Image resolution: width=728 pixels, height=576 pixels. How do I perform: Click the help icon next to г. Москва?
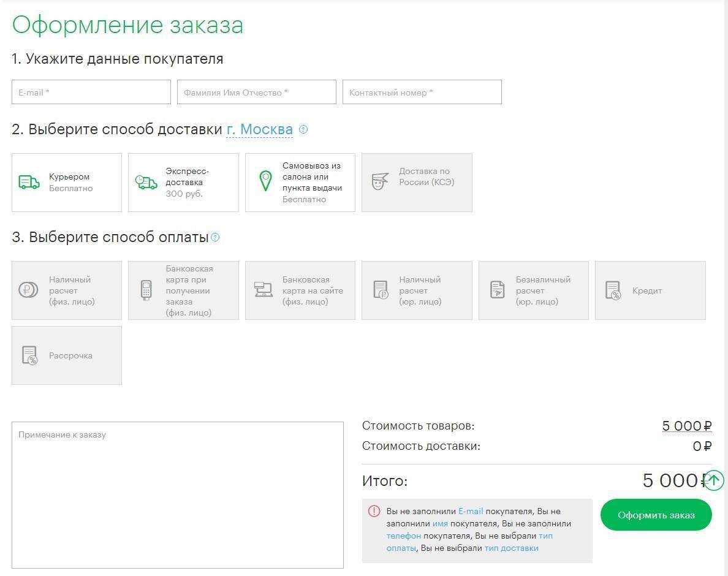pos(303,129)
